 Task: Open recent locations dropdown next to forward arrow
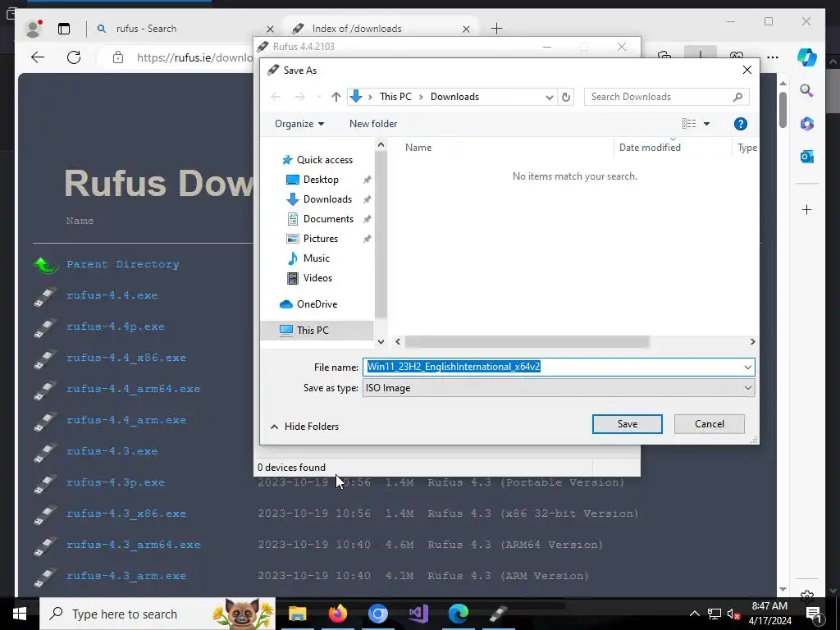tap(319, 97)
